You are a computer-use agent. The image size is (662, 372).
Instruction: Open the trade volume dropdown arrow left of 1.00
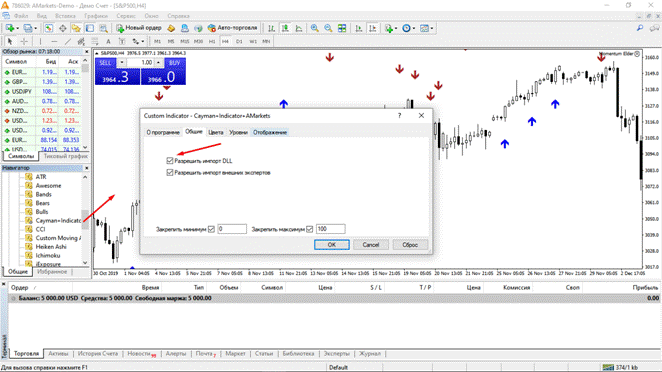(x=122, y=62)
